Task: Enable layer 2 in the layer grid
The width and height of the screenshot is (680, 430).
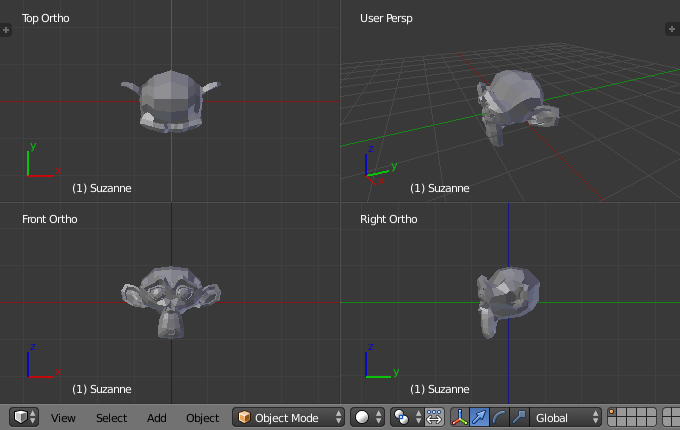Action: click(622, 413)
